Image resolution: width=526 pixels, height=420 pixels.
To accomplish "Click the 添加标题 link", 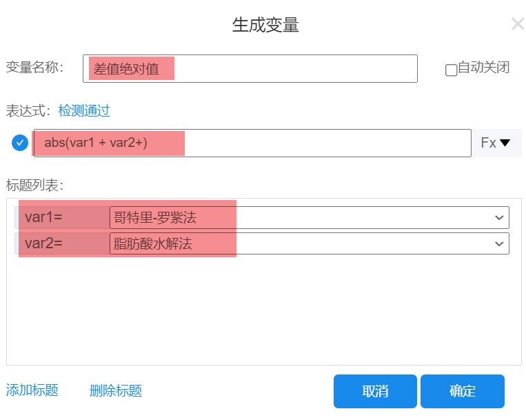I will pos(32,390).
